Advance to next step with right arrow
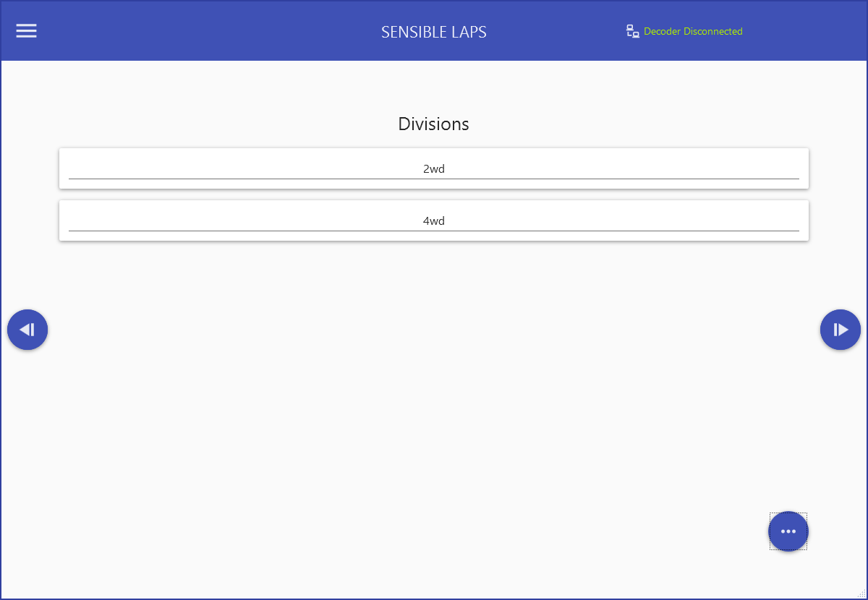This screenshot has height=600, width=868. pos(840,330)
